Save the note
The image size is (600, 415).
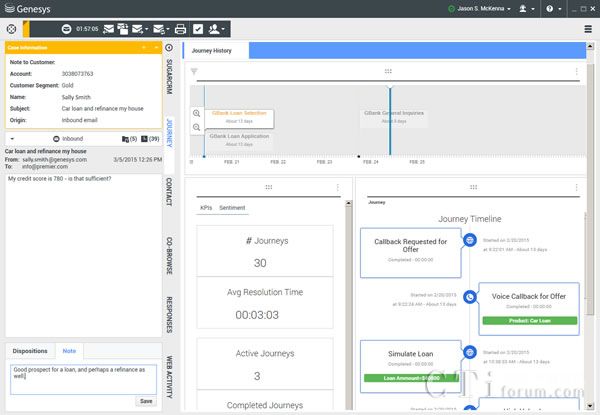pyautogui.click(x=146, y=401)
